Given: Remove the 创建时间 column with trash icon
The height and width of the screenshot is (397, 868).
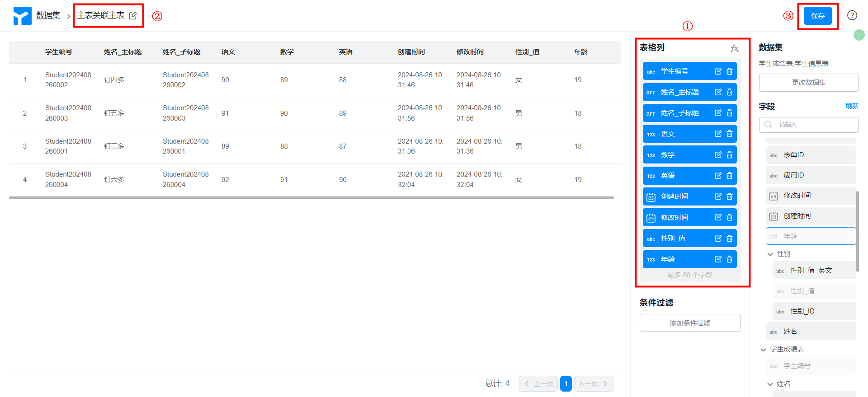Looking at the screenshot, I should (729, 196).
